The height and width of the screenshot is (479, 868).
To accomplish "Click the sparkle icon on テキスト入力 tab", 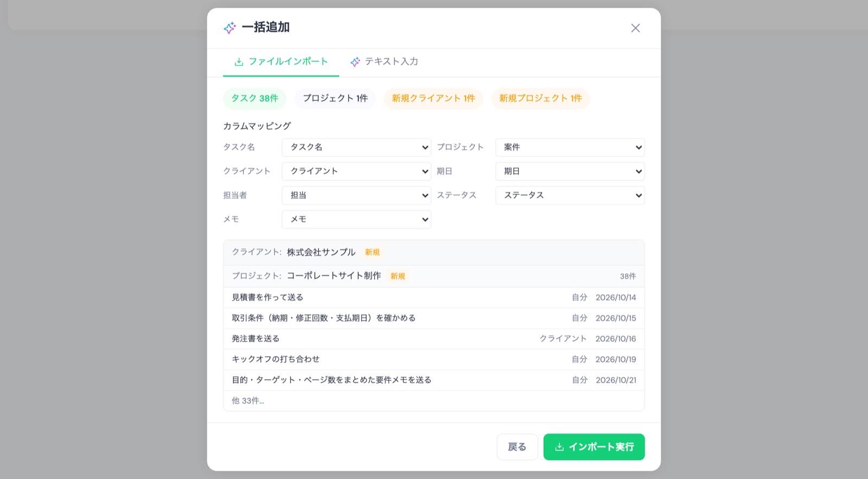I will 355,62.
